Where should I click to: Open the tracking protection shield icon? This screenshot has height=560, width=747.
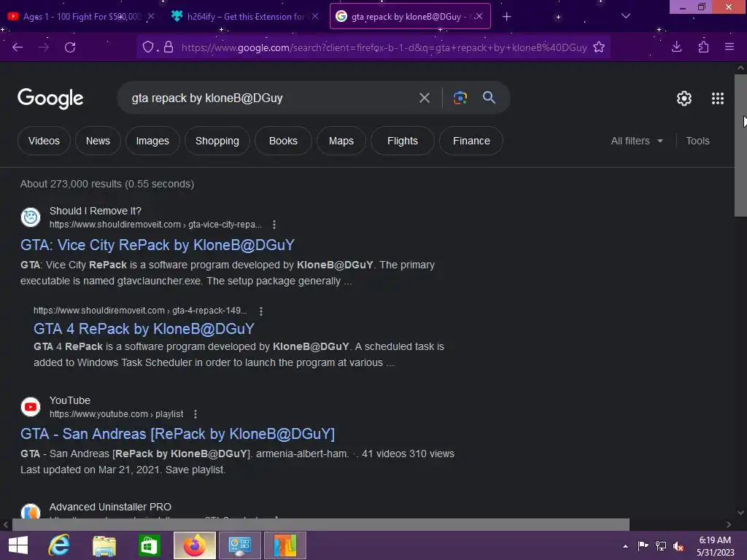tap(148, 47)
